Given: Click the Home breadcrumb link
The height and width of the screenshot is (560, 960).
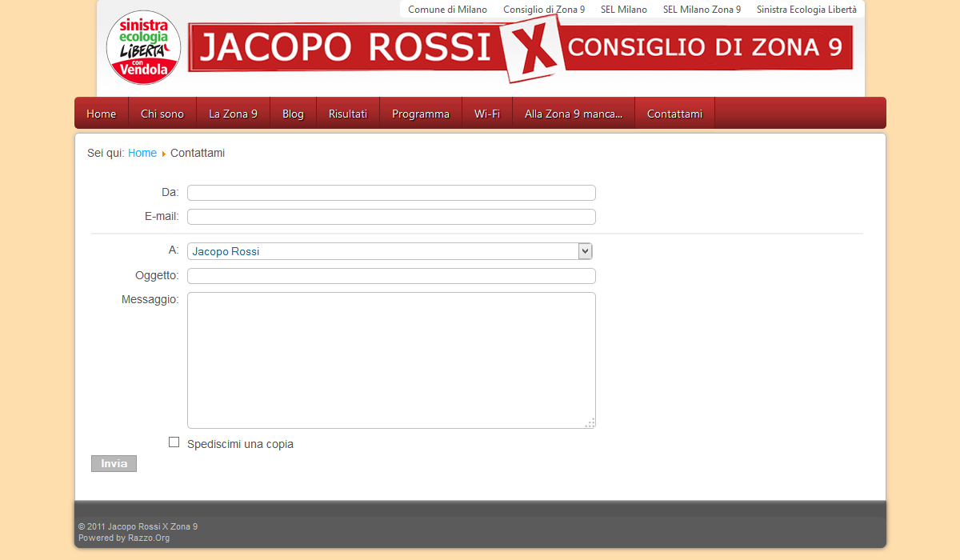Looking at the screenshot, I should point(142,153).
